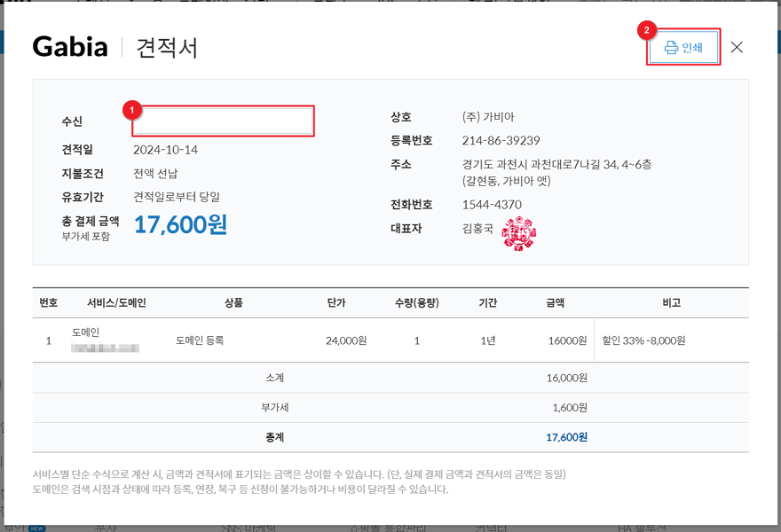Click the 기간 column header

tap(487, 302)
